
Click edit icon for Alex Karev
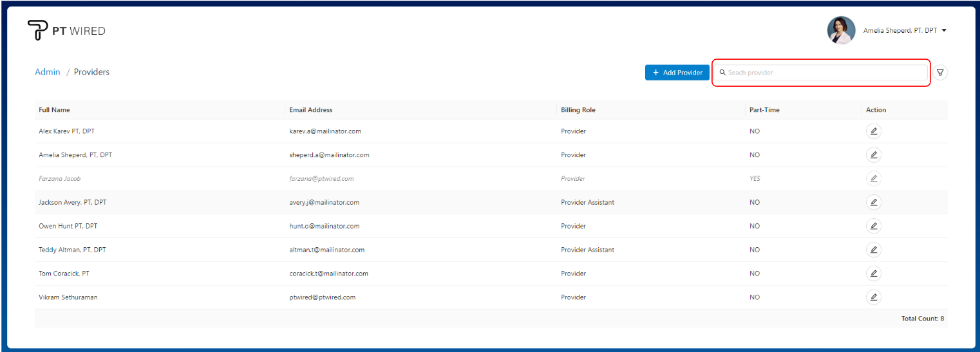click(873, 131)
